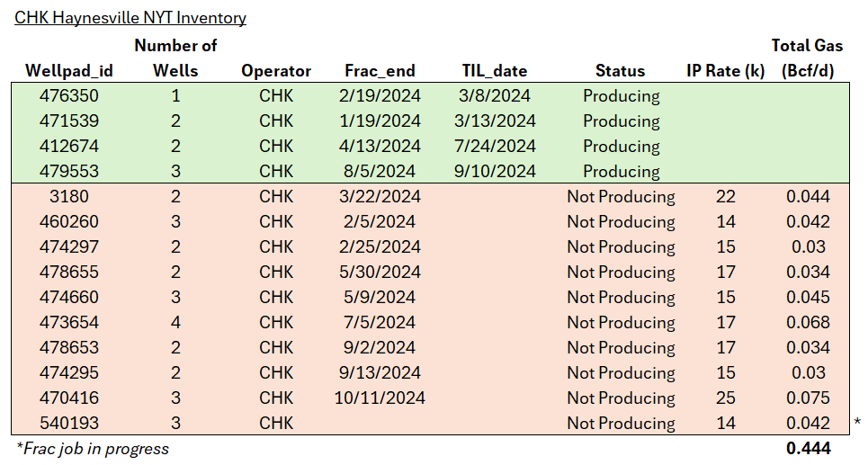Click the Operator column header
Screen dimensions: 868x465
point(276,71)
